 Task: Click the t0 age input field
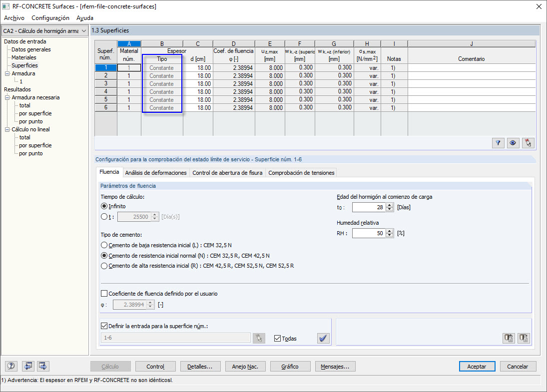click(369, 207)
